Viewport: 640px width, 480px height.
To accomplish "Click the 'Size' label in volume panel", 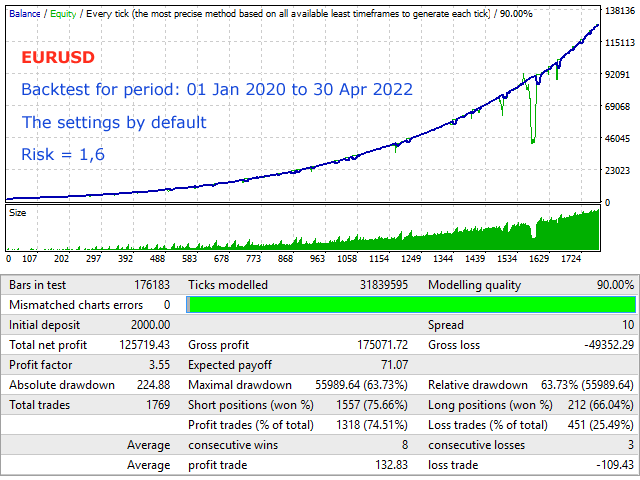I will click(x=18, y=213).
